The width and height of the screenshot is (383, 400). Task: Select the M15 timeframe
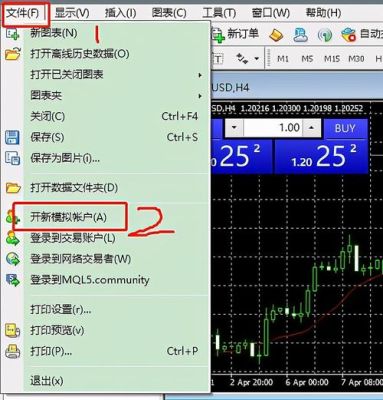pyautogui.click(x=332, y=59)
